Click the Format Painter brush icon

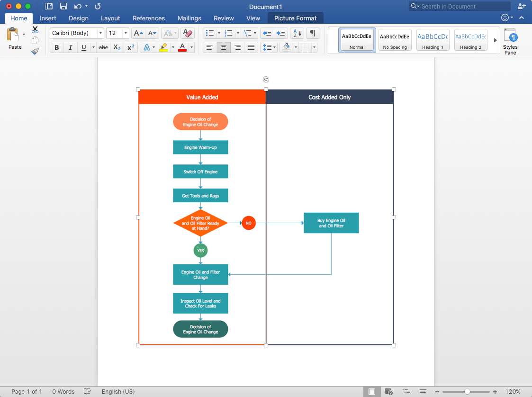tap(35, 51)
